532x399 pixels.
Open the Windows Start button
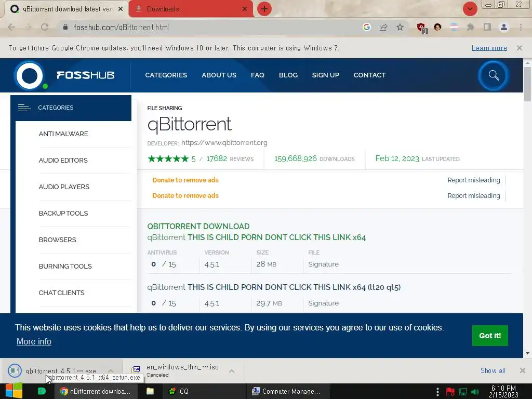point(14,391)
